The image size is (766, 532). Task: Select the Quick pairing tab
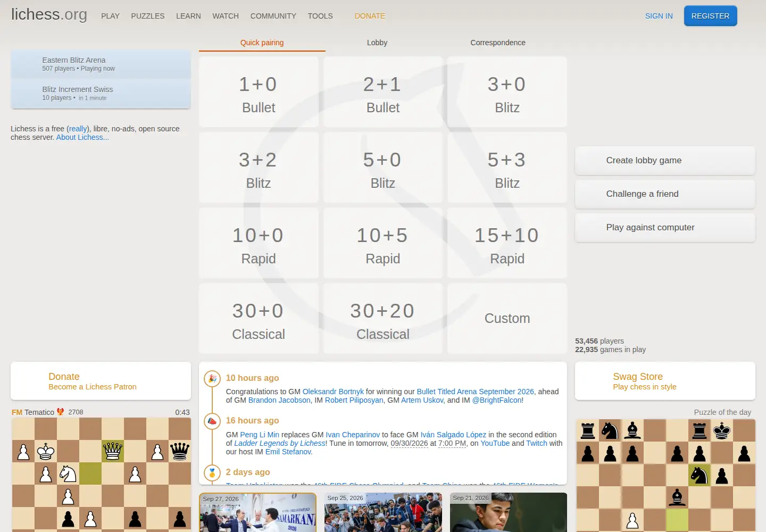(x=262, y=43)
